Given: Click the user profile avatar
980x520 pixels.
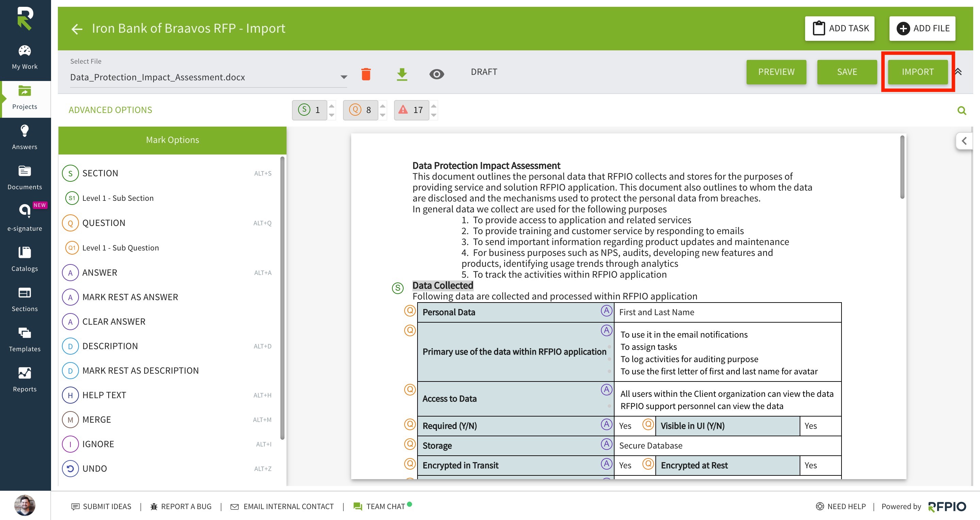Looking at the screenshot, I should (25, 505).
